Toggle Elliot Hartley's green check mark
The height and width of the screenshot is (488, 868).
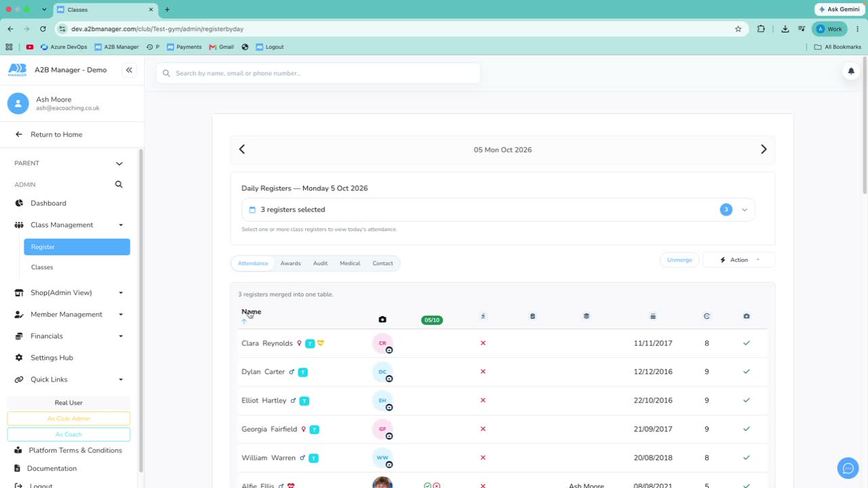747,400
